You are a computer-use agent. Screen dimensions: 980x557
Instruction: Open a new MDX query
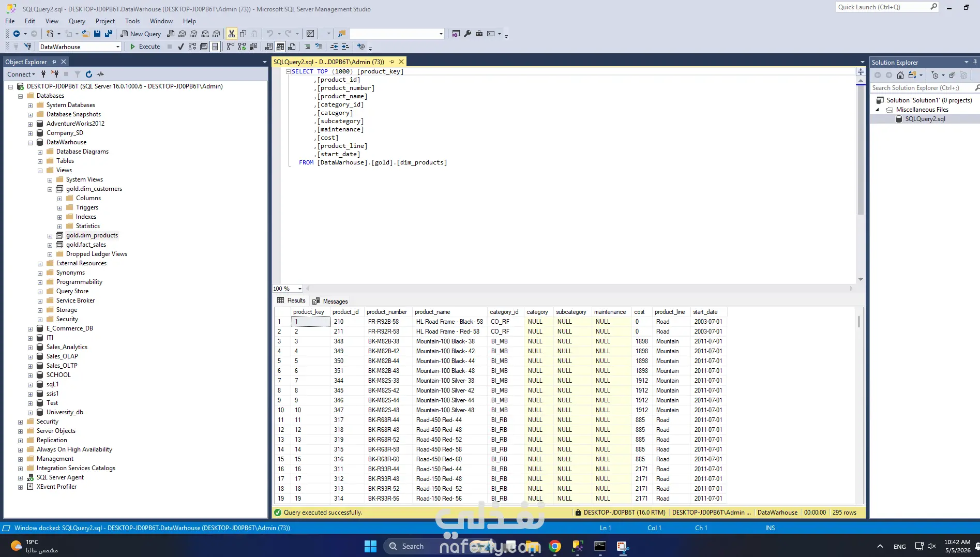pyautogui.click(x=182, y=34)
